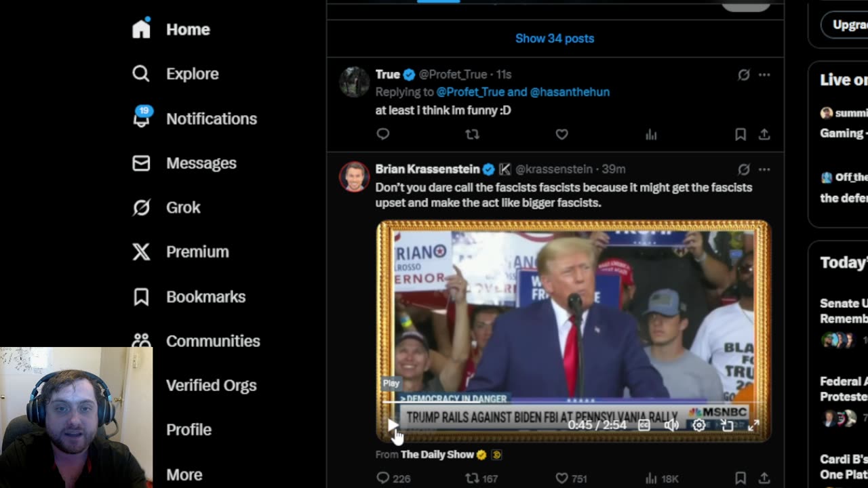
Task: View analytics for True's post
Action: (x=651, y=134)
